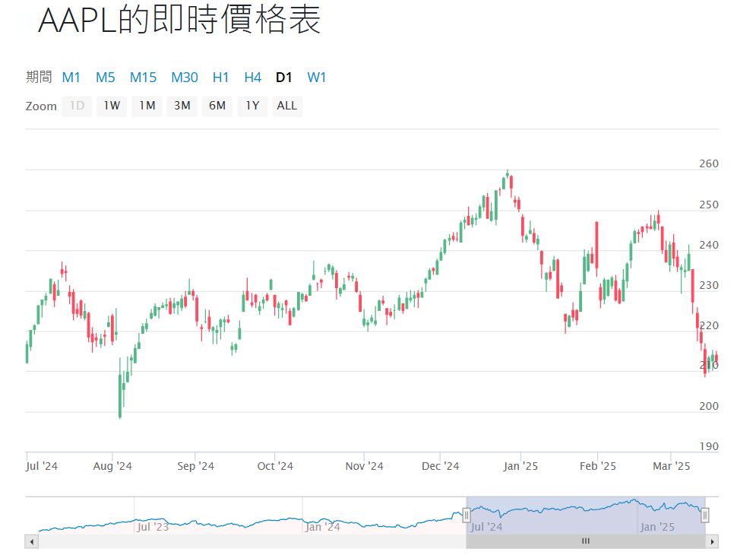Click the 期間 label

(x=39, y=77)
